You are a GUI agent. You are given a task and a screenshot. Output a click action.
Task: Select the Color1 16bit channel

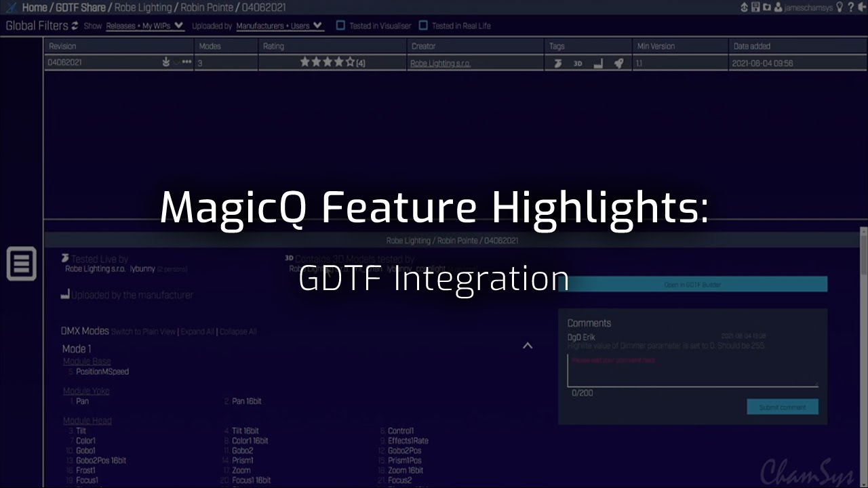250,441
